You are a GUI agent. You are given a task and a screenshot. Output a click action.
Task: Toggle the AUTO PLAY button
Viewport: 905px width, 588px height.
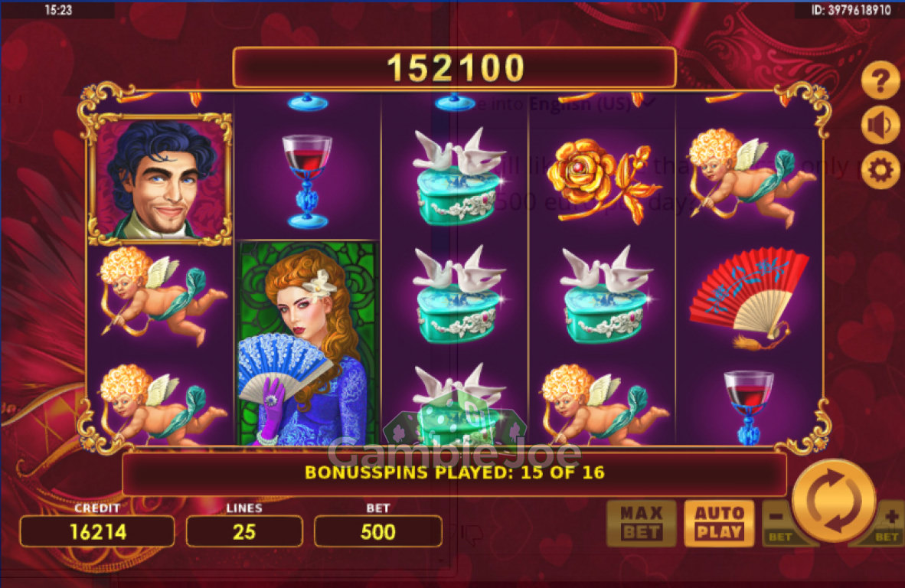click(719, 523)
